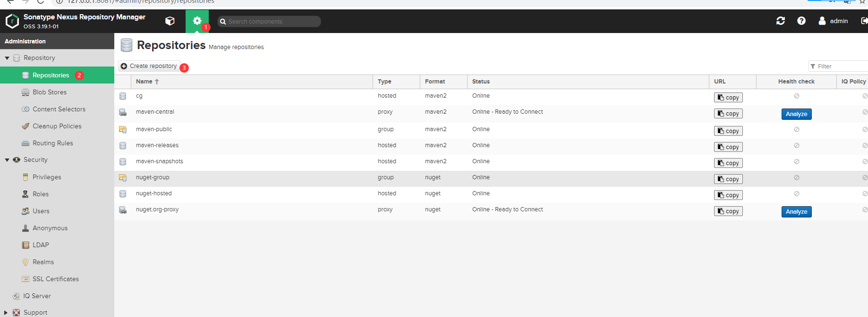The height and width of the screenshot is (317, 868).
Task: Click the group folder icon of nuget-group
Action: [123, 178]
